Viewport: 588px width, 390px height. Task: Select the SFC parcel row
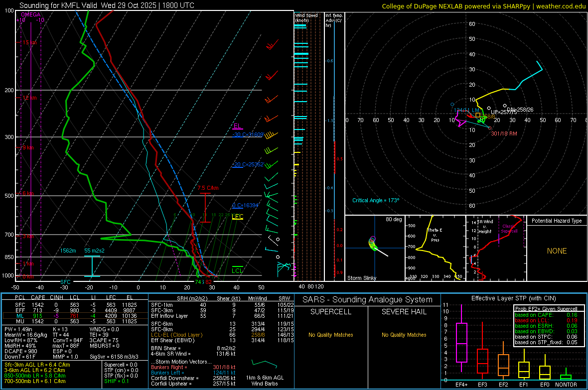click(x=75, y=305)
